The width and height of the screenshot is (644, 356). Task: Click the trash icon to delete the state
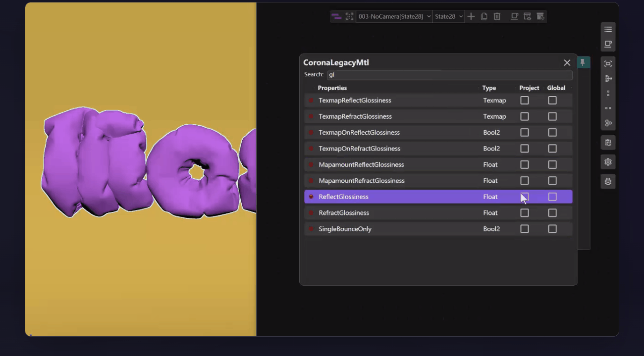pyautogui.click(x=497, y=16)
